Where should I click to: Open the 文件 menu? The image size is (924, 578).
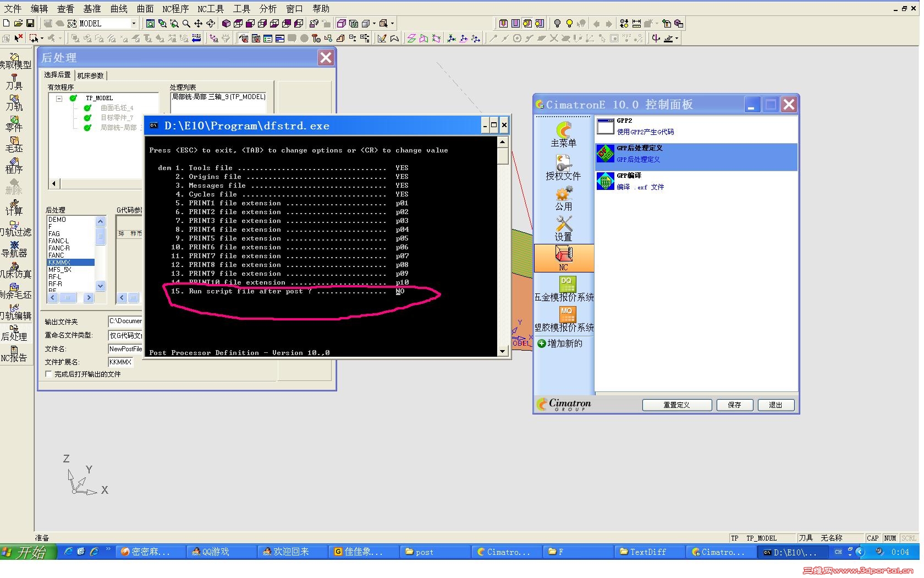[x=13, y=8]
